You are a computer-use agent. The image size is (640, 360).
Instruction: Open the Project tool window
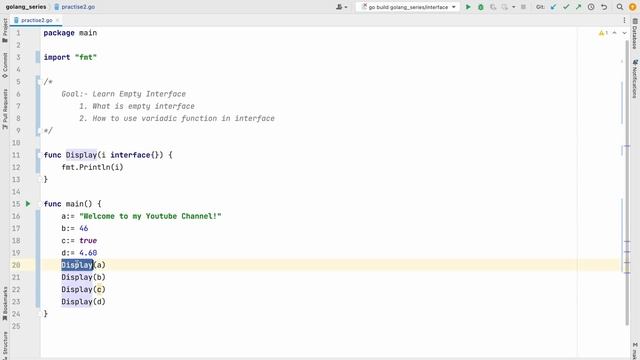point(5,30)
